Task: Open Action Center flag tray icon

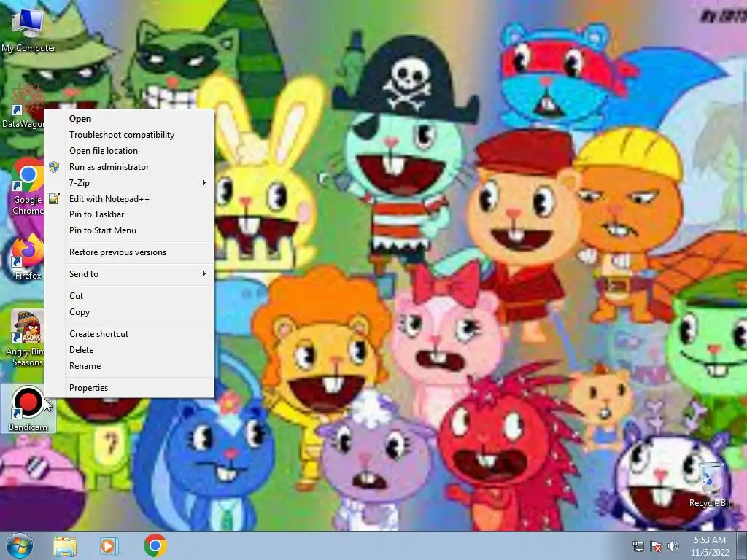Action: pos(656,546)
